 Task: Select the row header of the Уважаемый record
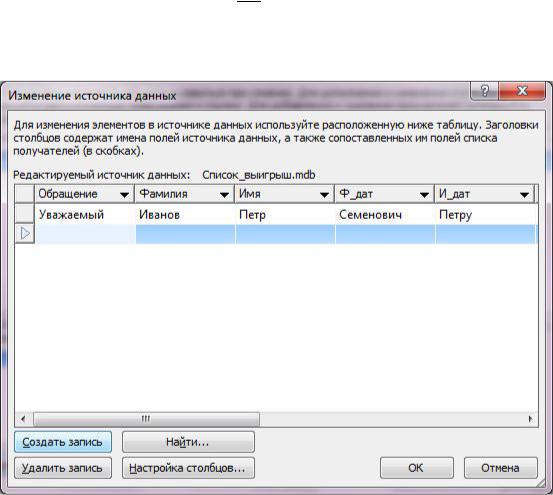(x=25, y=214)
